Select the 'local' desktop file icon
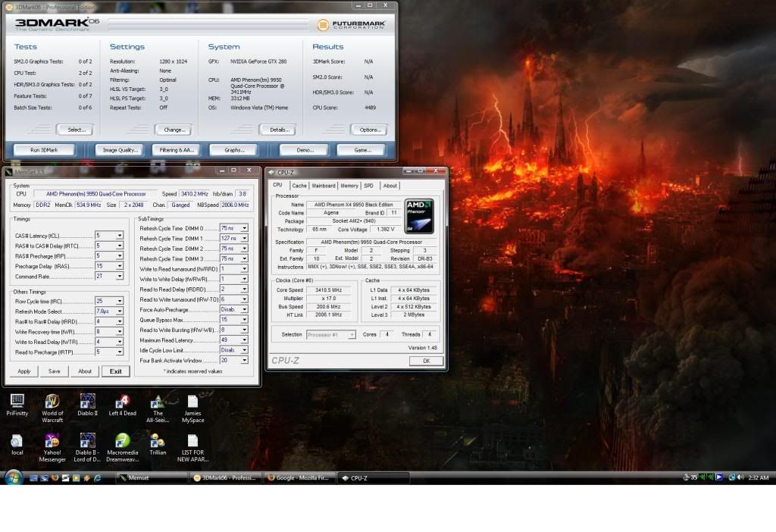This screenshot has height=532, width=776. click(x=17, y=444)
